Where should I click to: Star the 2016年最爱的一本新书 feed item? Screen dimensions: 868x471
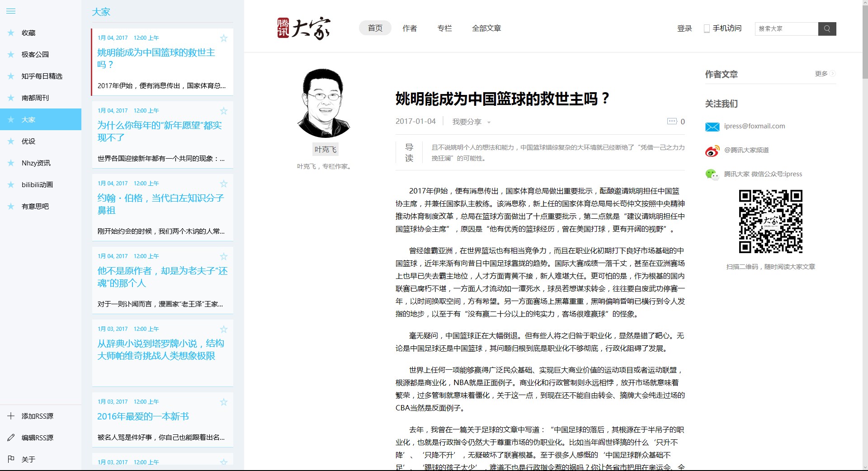(223, 402)
